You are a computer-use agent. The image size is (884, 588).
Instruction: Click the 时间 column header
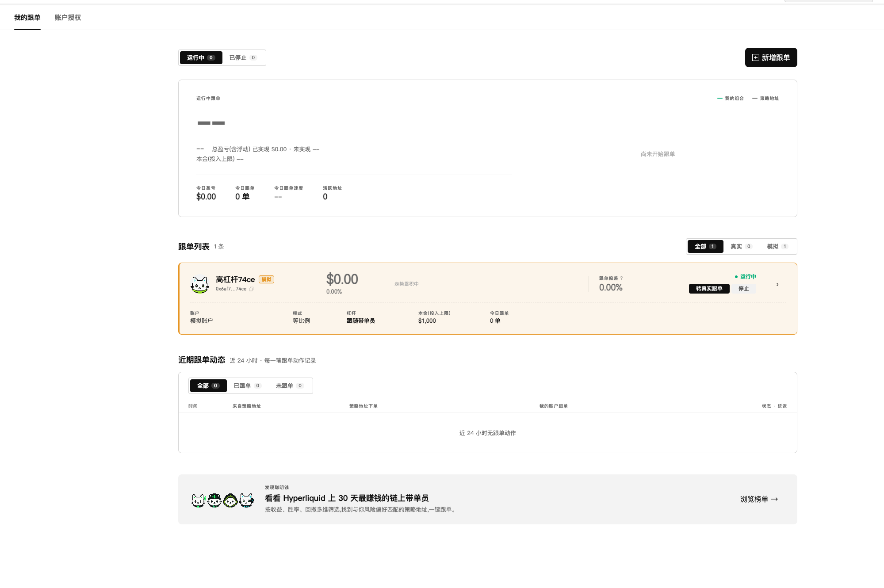[x=193, y=406]
